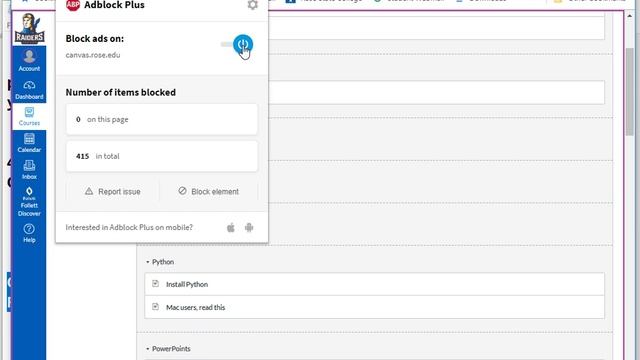Open the Help sidebar icon
640x360 pixels.
[x=29, y=233]
